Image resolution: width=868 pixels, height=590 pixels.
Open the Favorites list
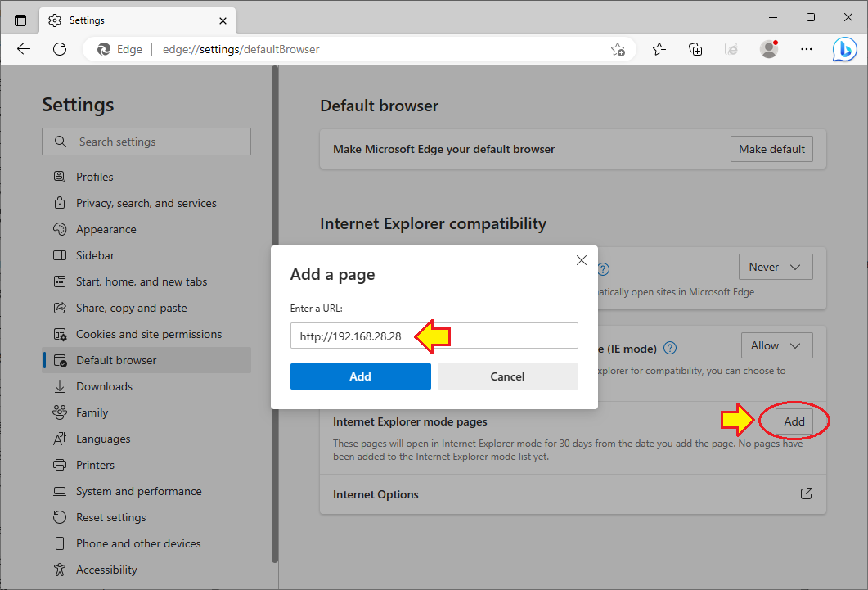[x=659, y=49]
